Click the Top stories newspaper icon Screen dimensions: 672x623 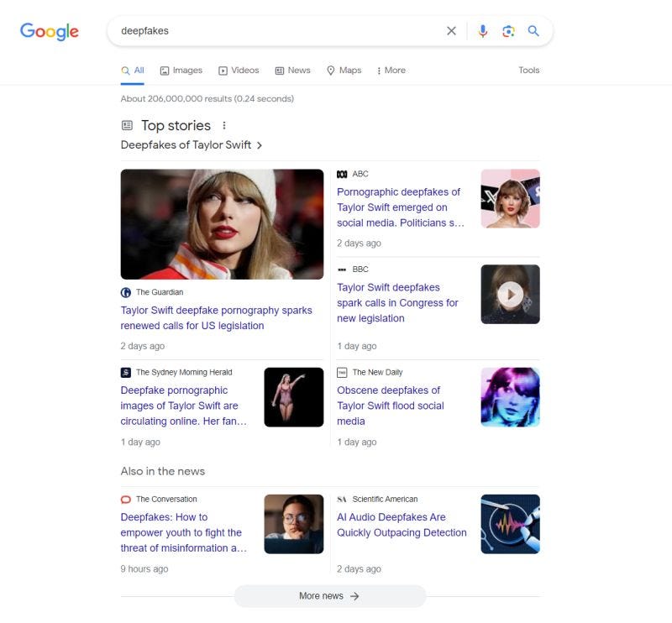[x=127, y=126]
